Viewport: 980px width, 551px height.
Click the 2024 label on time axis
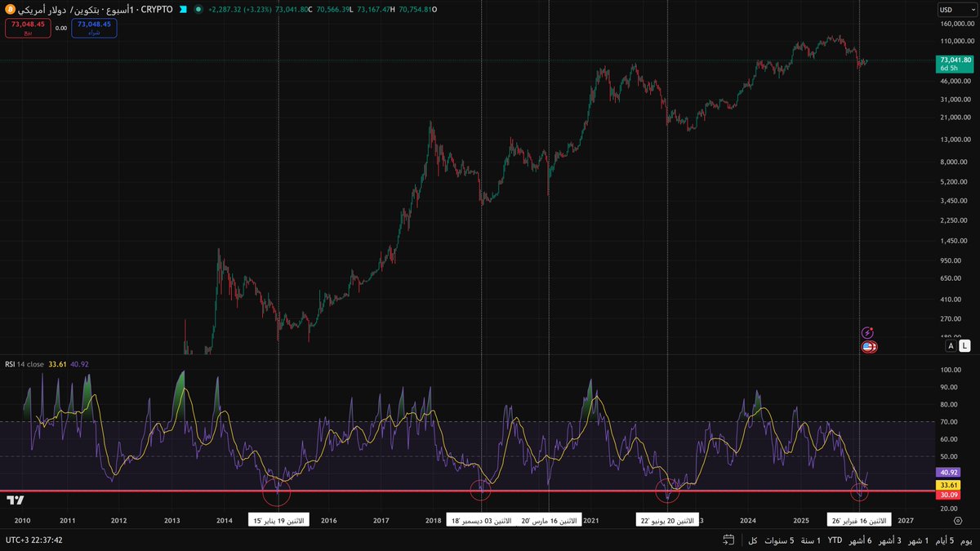point(747,520)
